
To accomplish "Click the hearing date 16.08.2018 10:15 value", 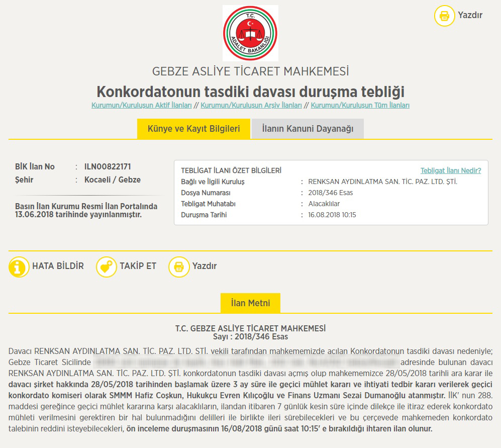I will point(332,215).
